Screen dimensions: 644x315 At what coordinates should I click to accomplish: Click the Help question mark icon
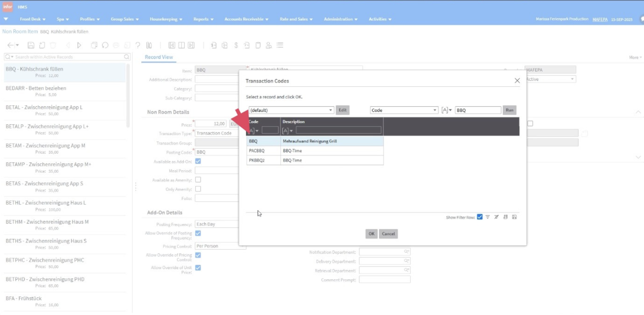[x=138, y=45]
